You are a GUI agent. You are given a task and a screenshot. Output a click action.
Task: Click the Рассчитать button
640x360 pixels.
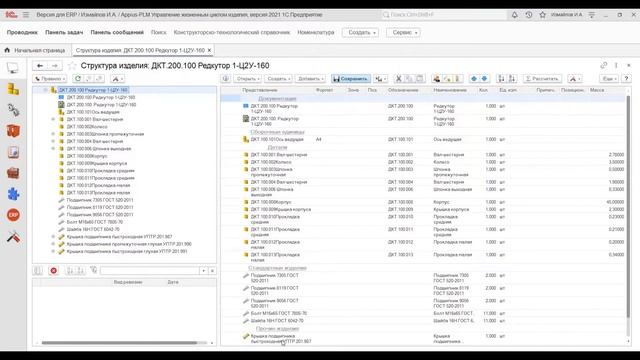[542, 79]
